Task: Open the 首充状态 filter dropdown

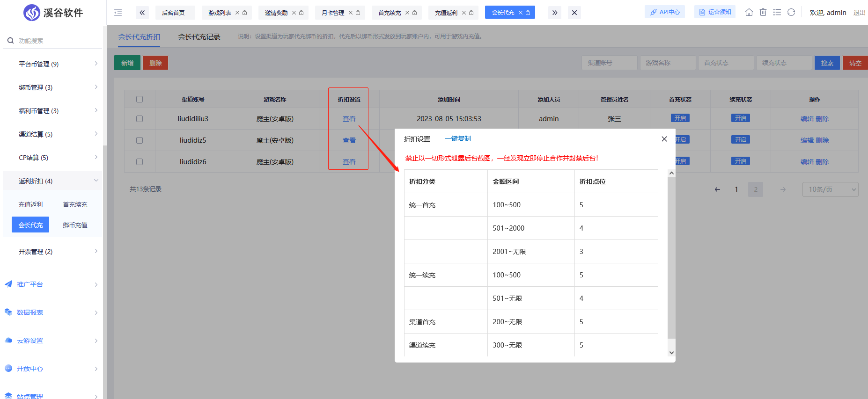Action: coord(726,63)
